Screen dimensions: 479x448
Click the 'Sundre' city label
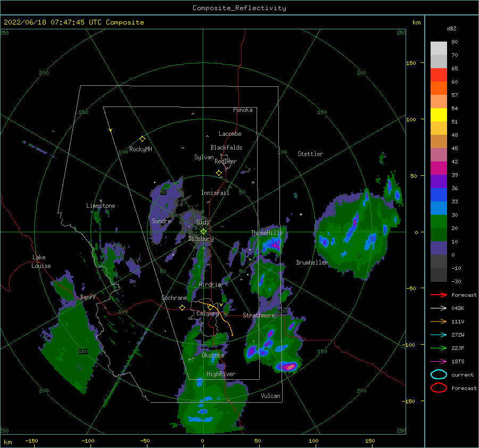[x=161, y=221]
